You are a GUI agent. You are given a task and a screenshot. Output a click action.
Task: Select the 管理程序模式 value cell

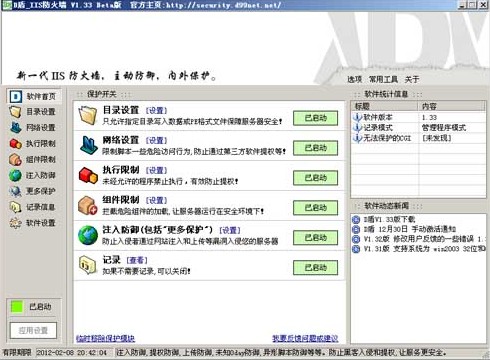(x=444, y=128)
